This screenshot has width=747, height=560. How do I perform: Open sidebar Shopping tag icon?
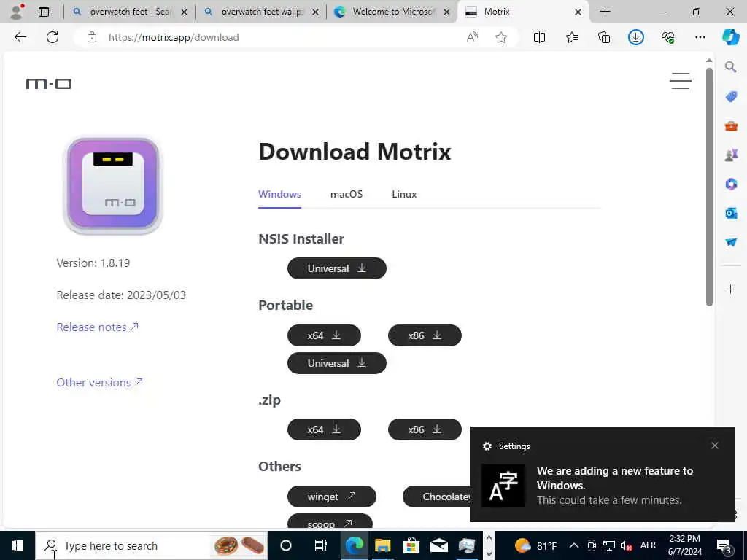click(731, 97)
